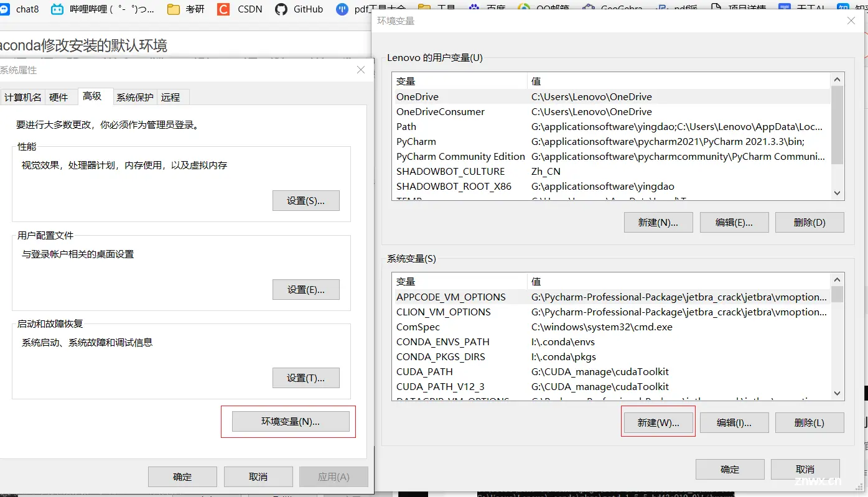
Task: Select CUDA_PATH_V12_3 system variable
Action: click(x=612, y=386)
